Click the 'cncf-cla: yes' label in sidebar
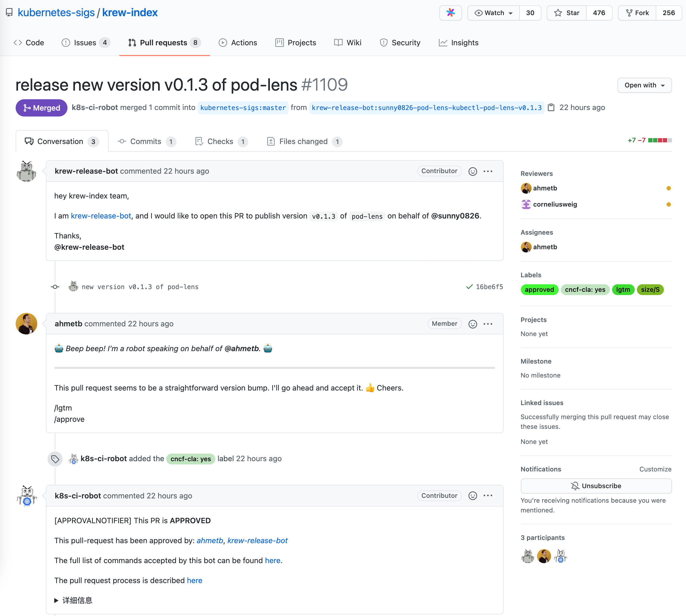686x616 pixels. (585, 290)
